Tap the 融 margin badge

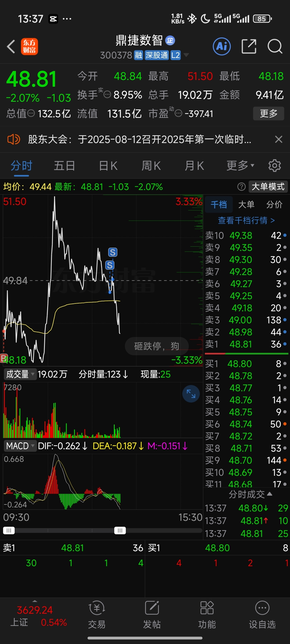click(139, 55)
